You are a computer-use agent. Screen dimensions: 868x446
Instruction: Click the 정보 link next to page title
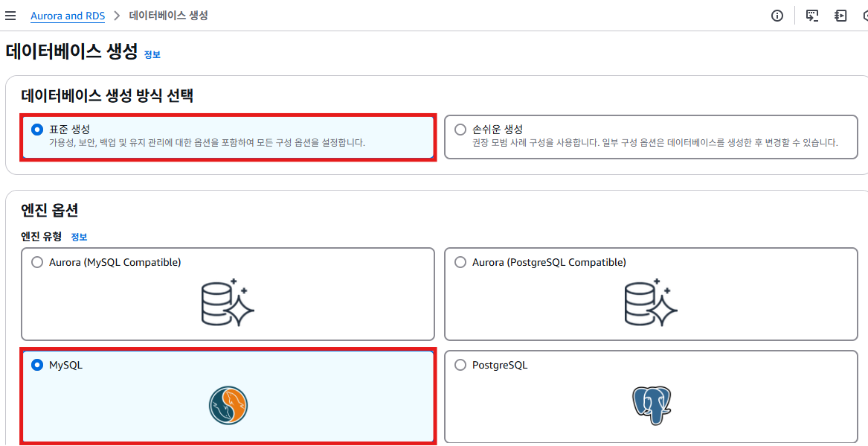tap(152, 54)
